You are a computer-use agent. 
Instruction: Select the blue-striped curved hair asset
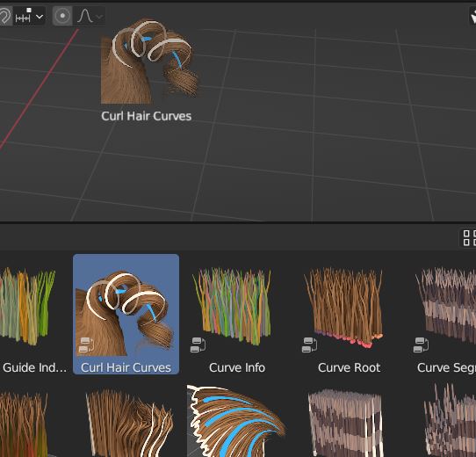click(235, 421)
